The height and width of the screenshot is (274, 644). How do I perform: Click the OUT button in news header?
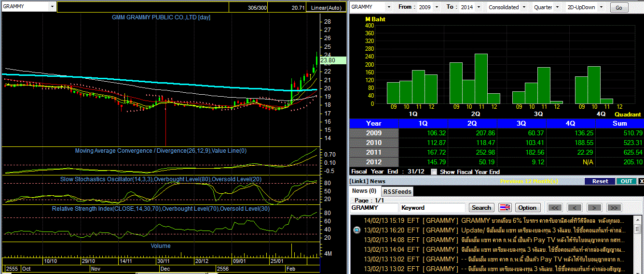tap(626, 181)
